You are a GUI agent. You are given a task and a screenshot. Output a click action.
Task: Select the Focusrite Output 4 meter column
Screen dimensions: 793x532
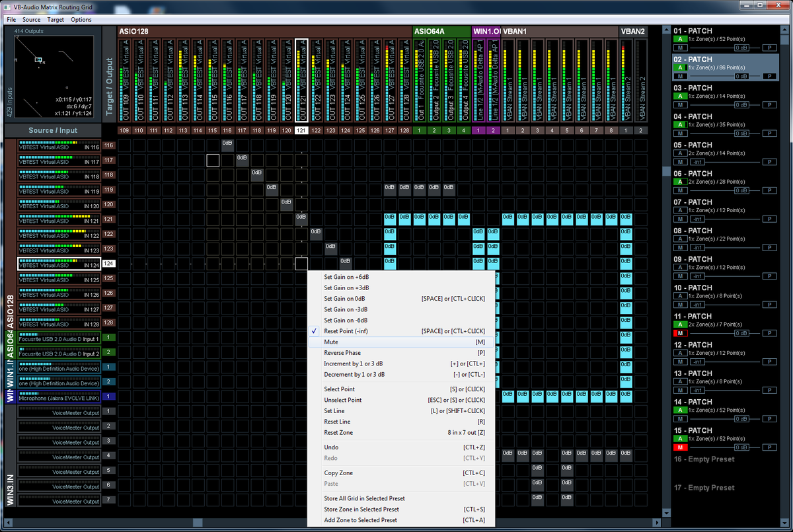pyautogui.click(x=463, y=80)
